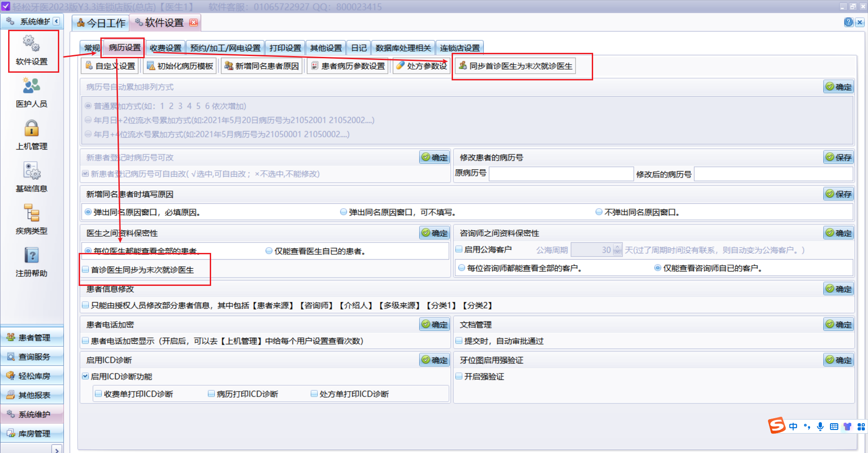Uncheck 启用ICD诊断功能
The height and width of the screenshot is (453, 868).
coord(85,376)
